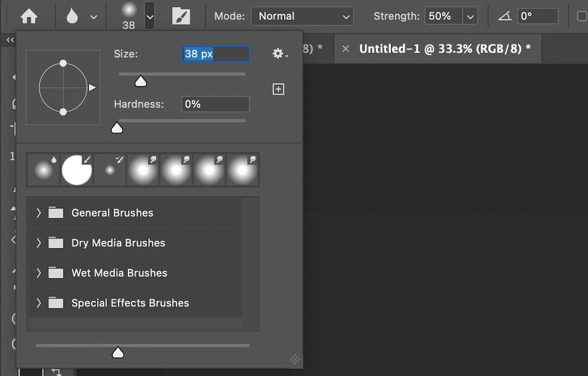Open the Blur tool preset picker
The image size is (588, 376).
click(x=81, y=16)
